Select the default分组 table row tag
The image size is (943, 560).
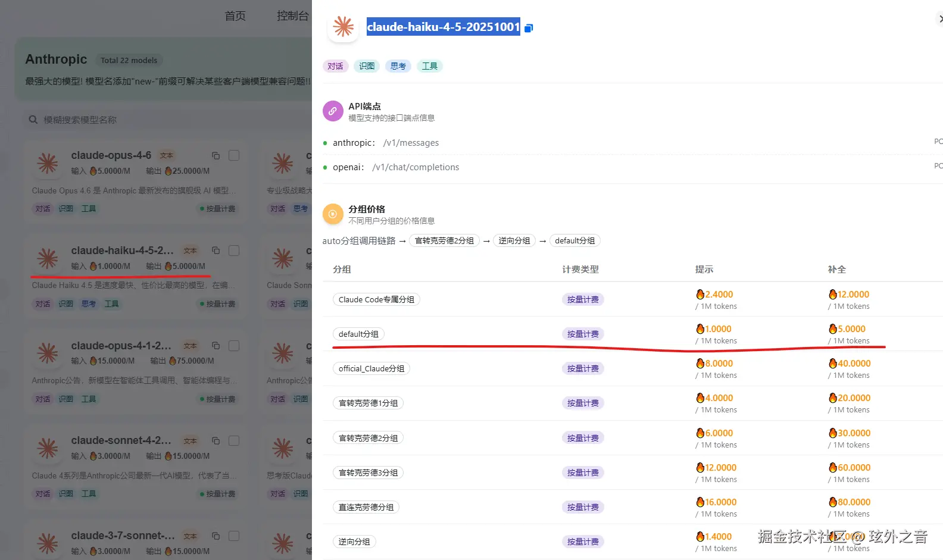tap(358, 334)
